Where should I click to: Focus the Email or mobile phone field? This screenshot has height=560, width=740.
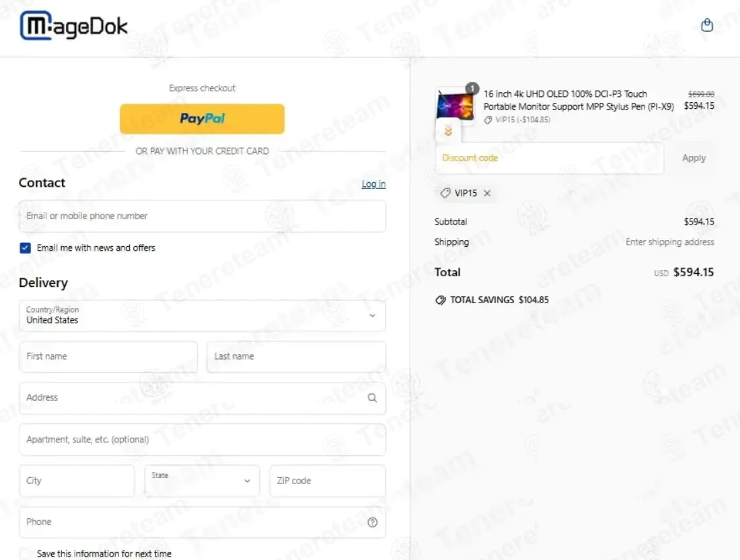[x=202, y=216]
